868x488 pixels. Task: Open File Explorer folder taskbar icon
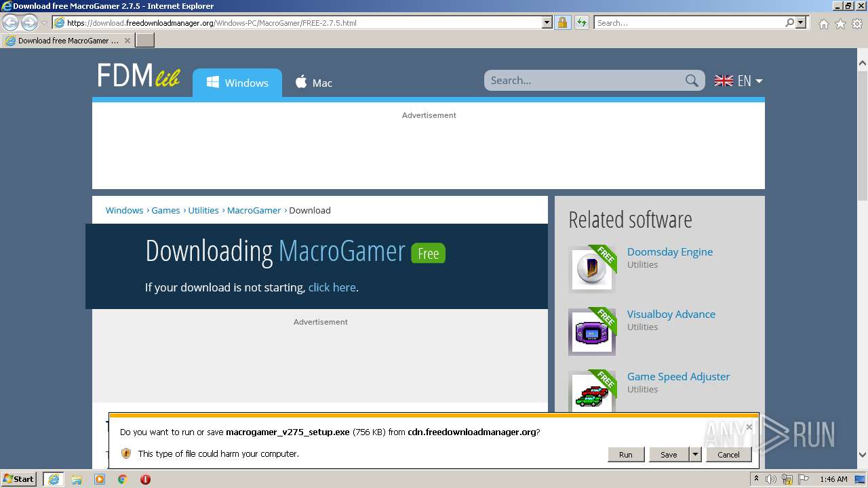point(77,479)
